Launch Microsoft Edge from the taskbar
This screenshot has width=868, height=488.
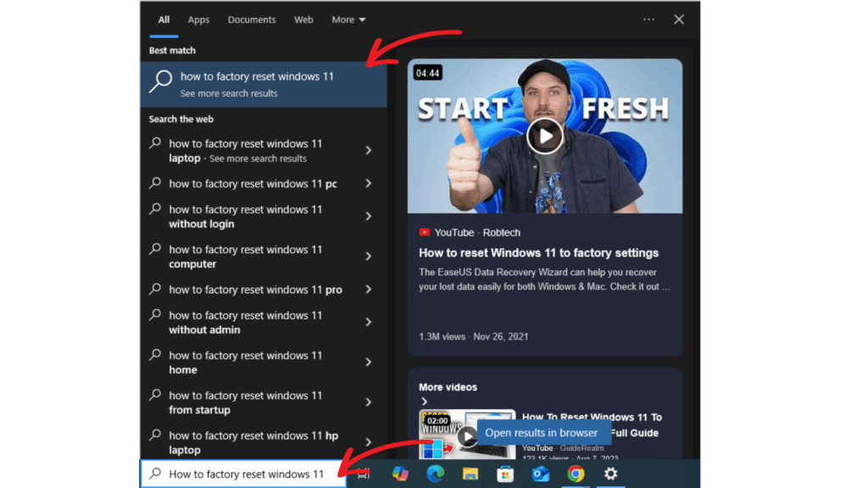[x=436, y=474]
